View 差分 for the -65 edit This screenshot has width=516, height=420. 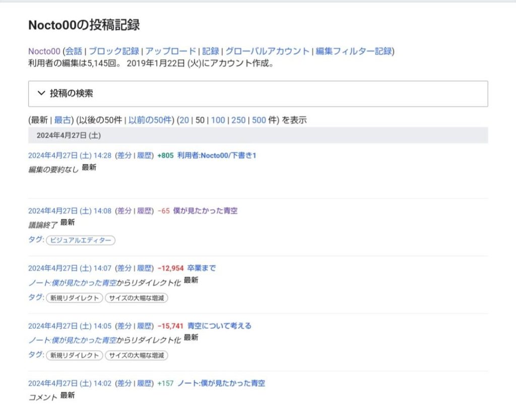pyautogui.click(x=124, y=211)
